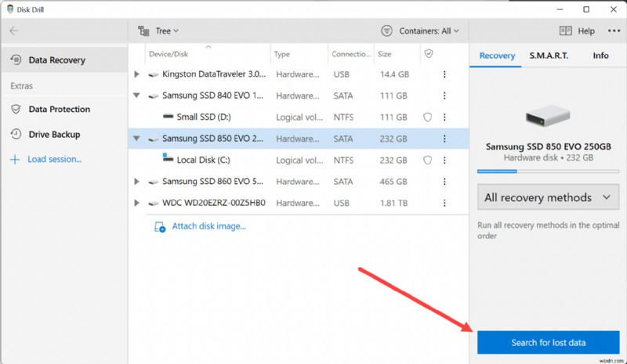Click the Load session... link

tap(54, 159)
